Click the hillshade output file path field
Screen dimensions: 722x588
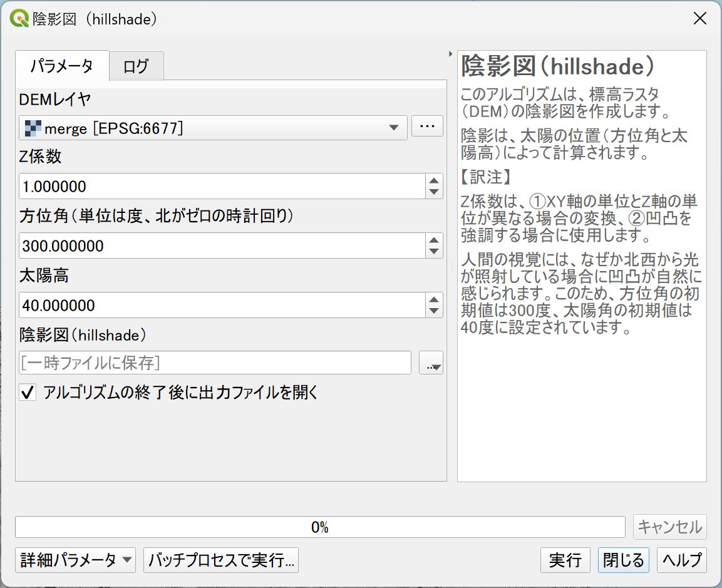(215, 363)
